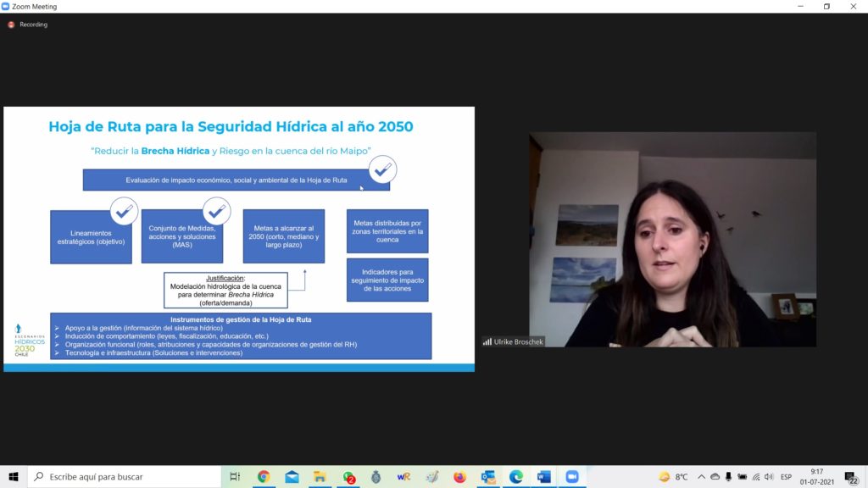
Task: Open the notification center with 22 alerts
Action: (850, 477)
